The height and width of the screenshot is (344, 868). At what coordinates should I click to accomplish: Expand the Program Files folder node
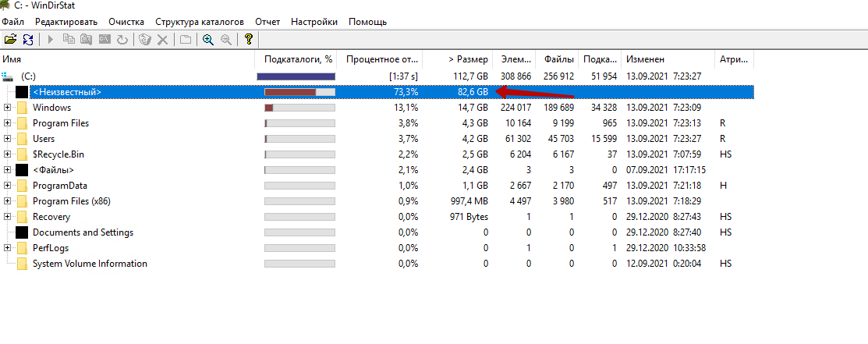click(8, 123)
